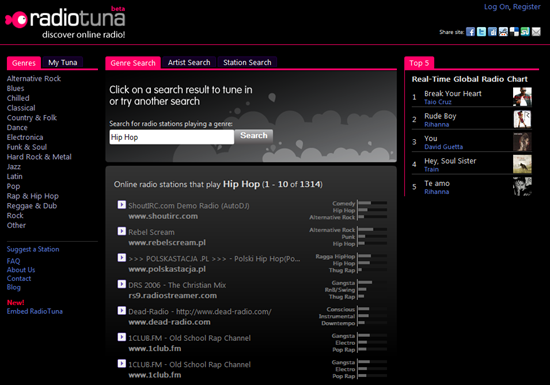Play DRS 2006 - The Christian Mix
This screenshot has height=385, width=550.
tap(122, 284)
